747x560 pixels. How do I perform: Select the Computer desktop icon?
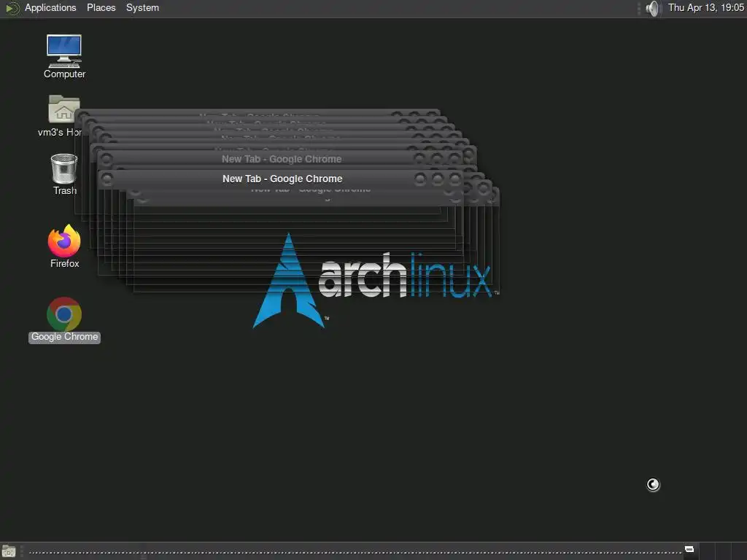click(x=64, y=56)
